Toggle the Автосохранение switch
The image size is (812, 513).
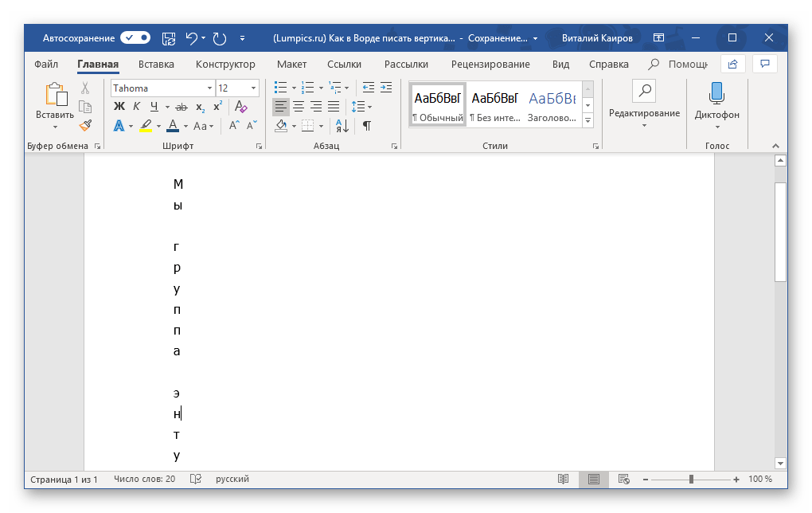(135, 37)
